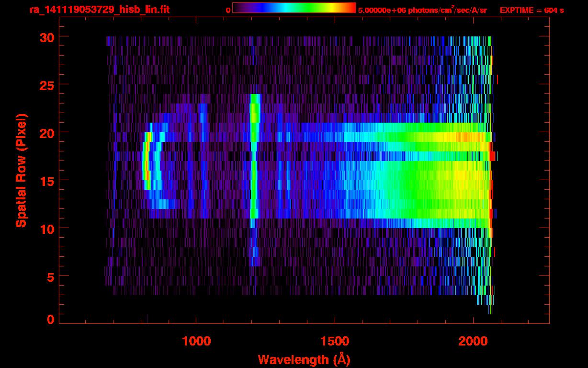Click the 25 spatial row tick label
The height and width of the screenshot is (368, 588).
pos(47,85)
